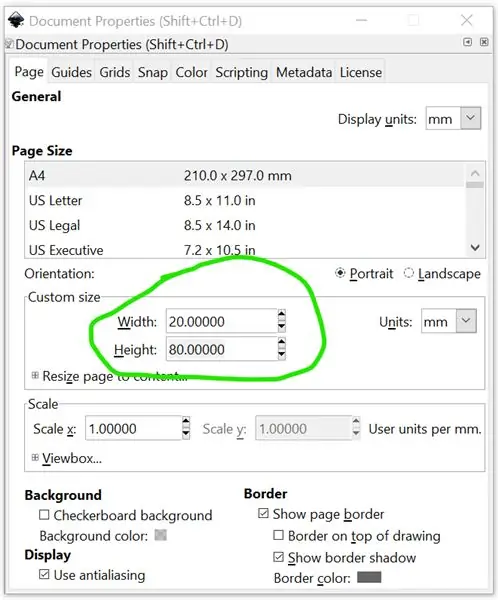Open the Background color swatch

(x=161, y=535)
